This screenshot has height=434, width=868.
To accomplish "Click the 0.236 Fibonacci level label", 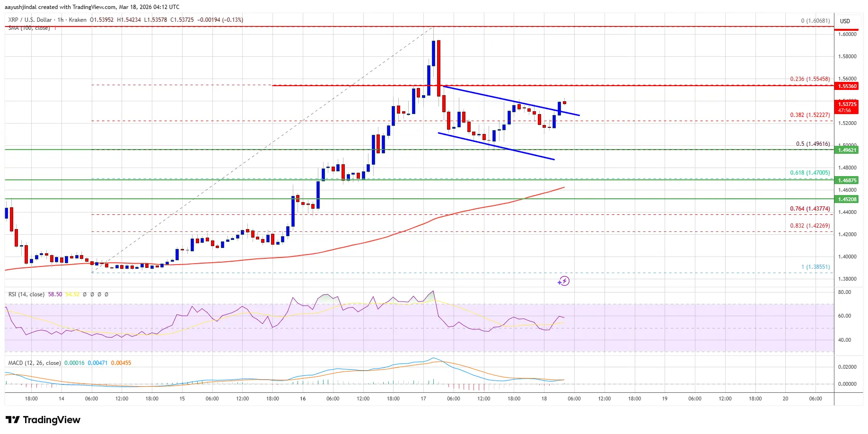I will pos(810,80).
